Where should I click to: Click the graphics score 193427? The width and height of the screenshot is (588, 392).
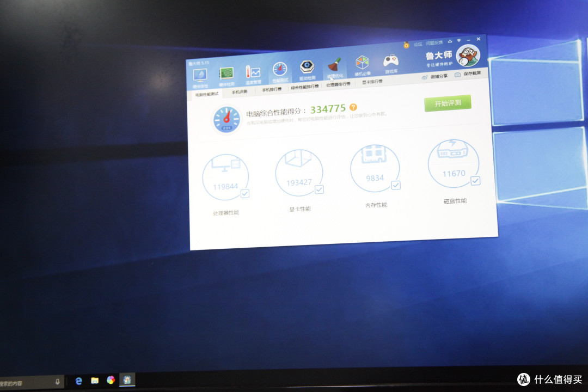(x=299, y=182)
